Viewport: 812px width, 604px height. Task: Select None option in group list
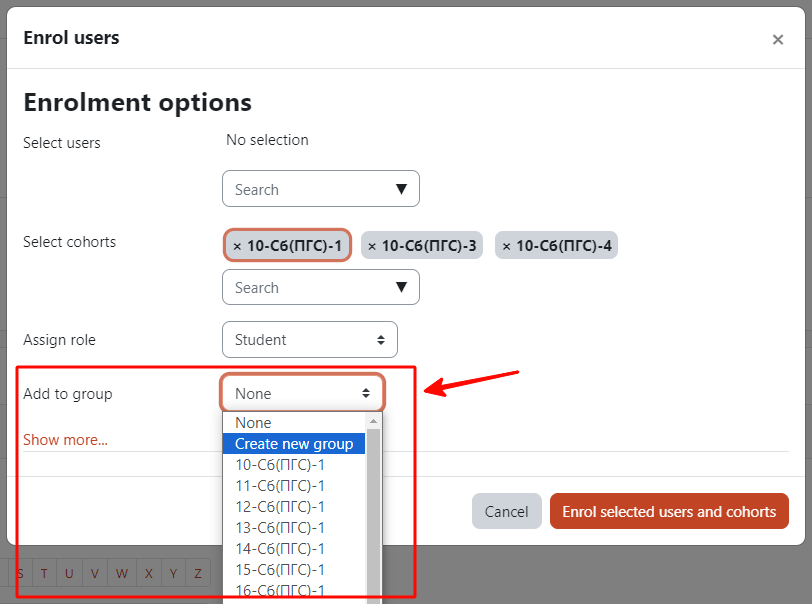(x=294, y=423)
